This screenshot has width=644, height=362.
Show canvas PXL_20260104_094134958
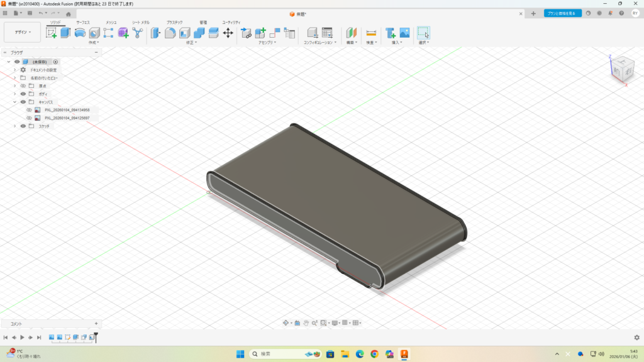pos(29,110)
